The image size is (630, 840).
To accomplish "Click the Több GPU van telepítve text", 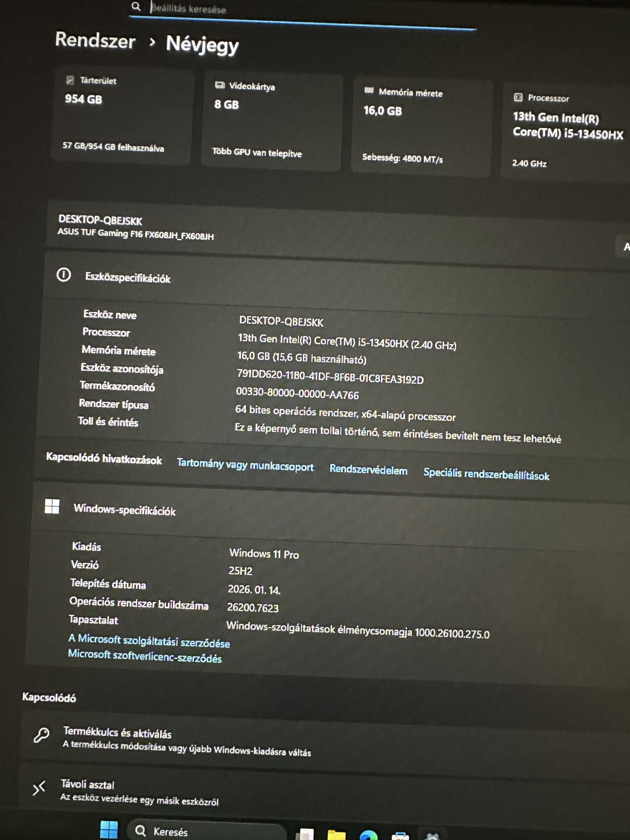I will click(x=257, y=152).
